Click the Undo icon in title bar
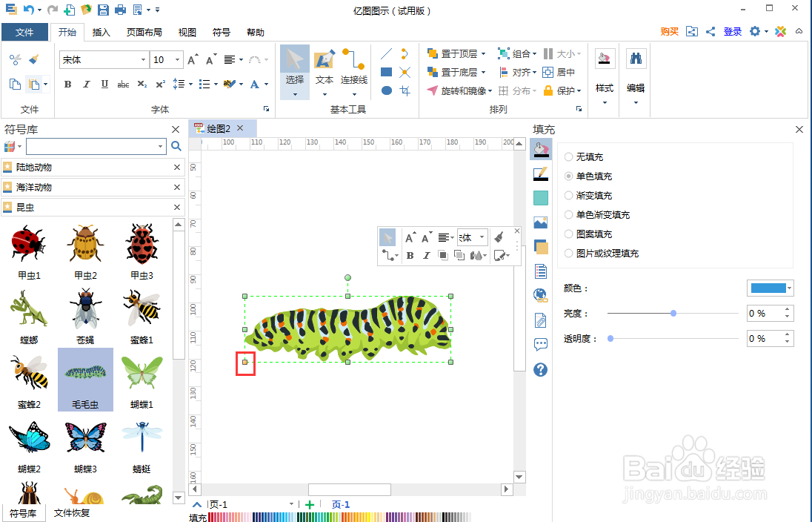Viewport: 812px width, 522px height. [29, 10]
